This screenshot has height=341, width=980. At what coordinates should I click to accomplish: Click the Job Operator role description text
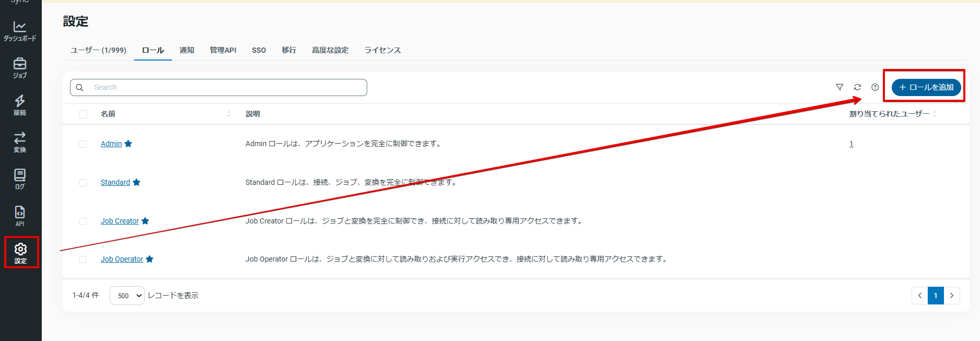coord(458,259)
